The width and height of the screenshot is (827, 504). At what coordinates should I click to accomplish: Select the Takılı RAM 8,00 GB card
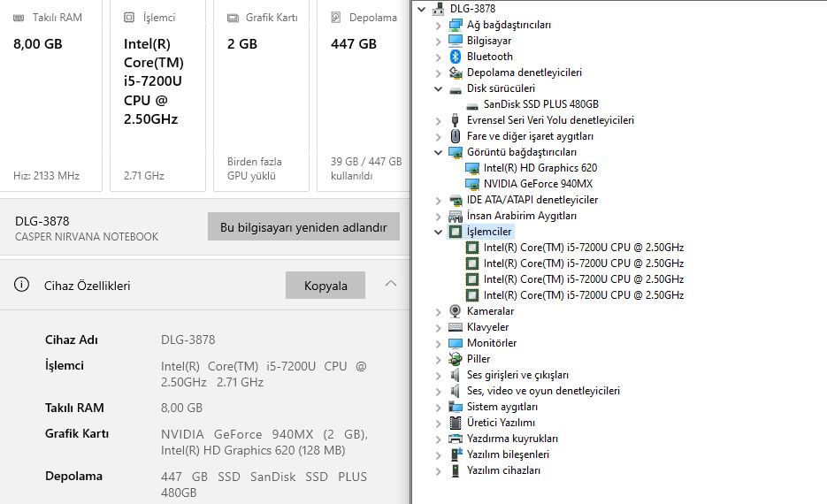(51, 95)
